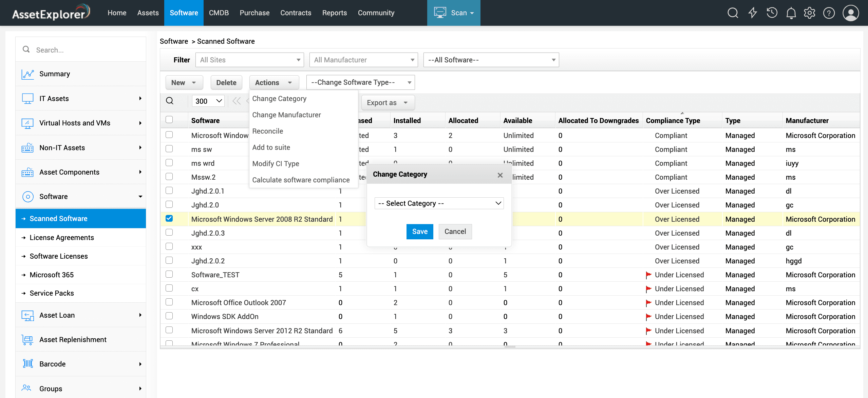The width and height of the screenshot is (868, 398).
Task: Open the recent history clock icon
Action: pos(772,13)
